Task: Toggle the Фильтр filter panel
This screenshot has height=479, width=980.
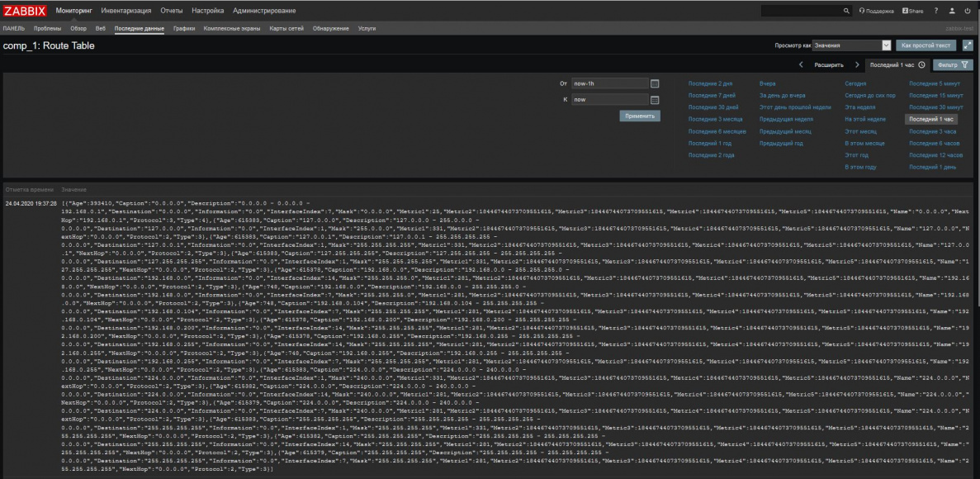Action: 953,64
